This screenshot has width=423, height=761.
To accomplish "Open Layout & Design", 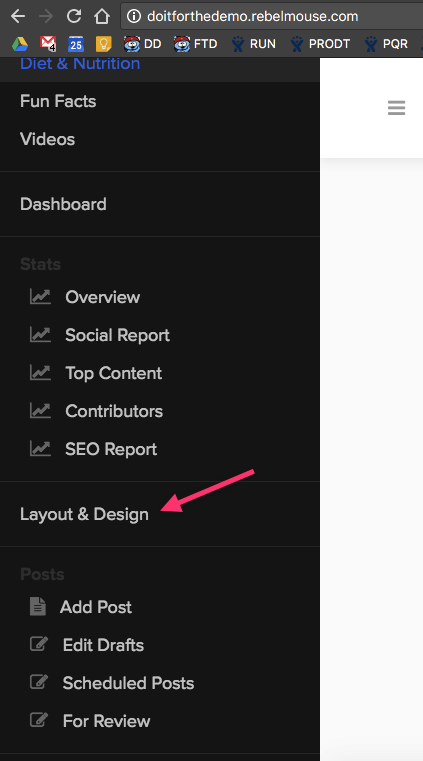I will [x=84, y=514].
